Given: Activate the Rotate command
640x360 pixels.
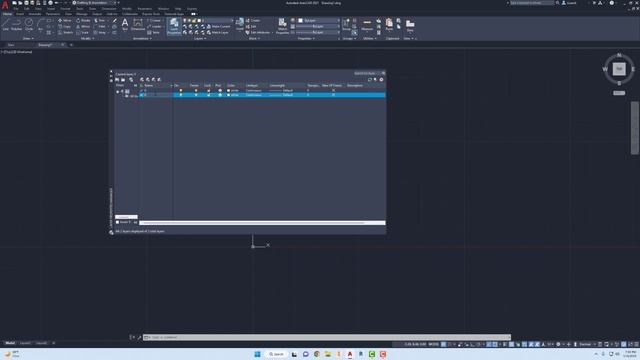Looking at the screenshot, I should point(83,20).
